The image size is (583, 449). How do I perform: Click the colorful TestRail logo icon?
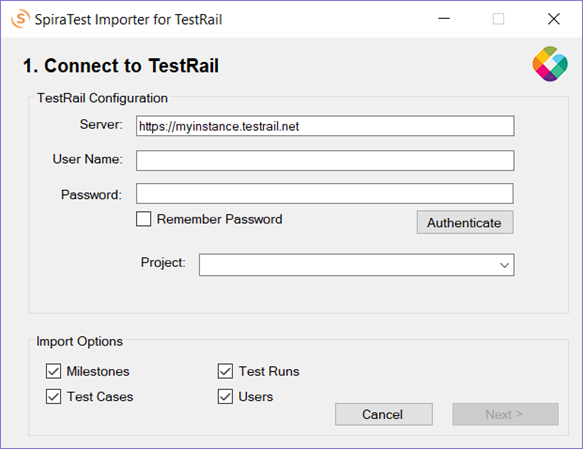click(x=550, y=64)
